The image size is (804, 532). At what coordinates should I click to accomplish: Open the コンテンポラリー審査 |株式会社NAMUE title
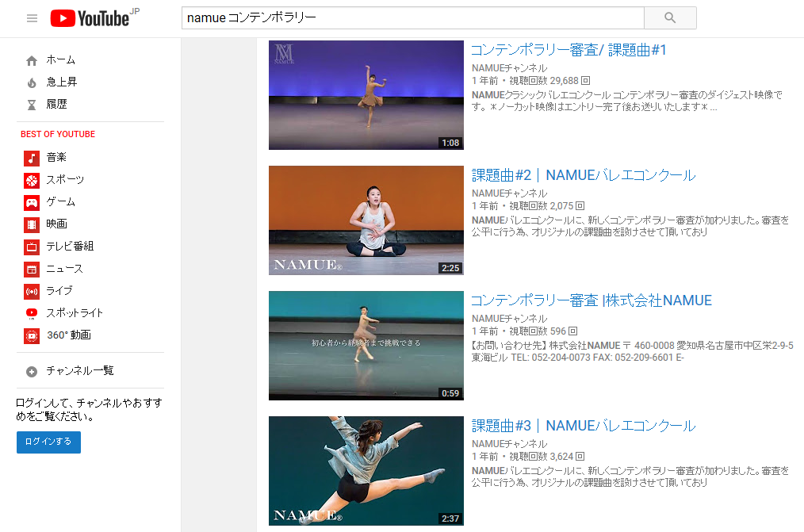point(592,300)
